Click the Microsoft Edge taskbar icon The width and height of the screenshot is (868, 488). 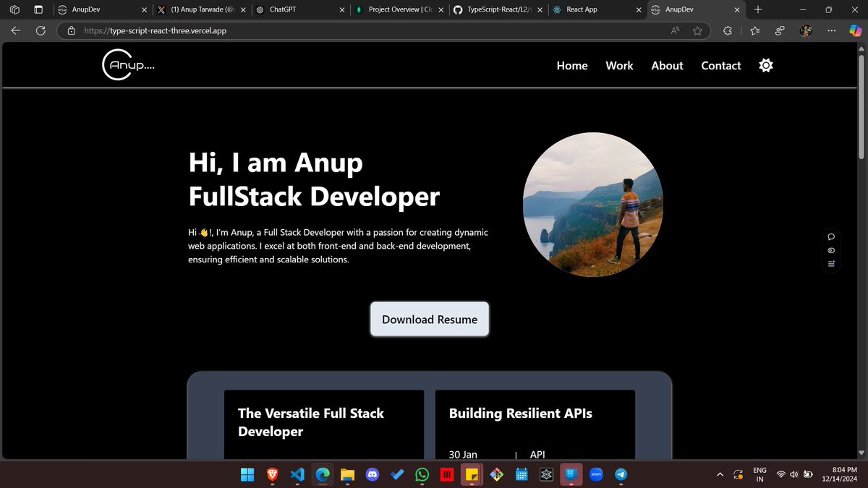[x=322, y=474]
